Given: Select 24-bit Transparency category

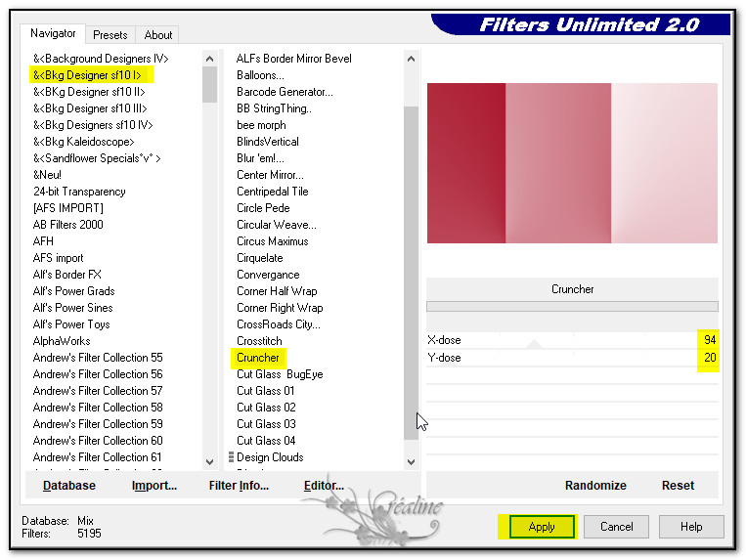Looking at the screenshot, I should (x=79, y=192).
